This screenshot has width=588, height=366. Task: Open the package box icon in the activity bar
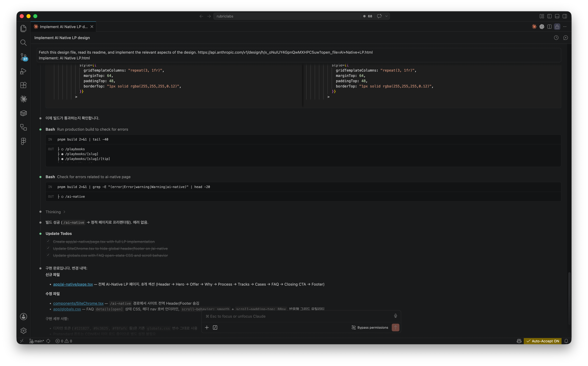pyautogui.click(x=24, y=113)
